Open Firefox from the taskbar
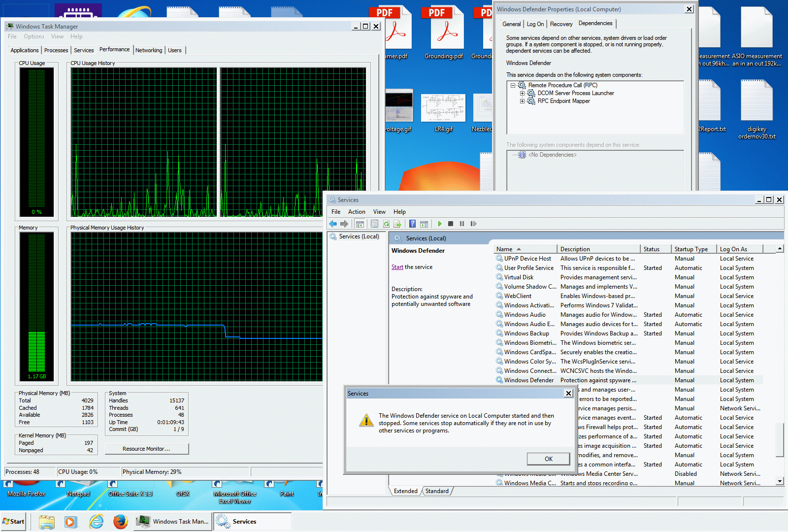 (120, 522)
